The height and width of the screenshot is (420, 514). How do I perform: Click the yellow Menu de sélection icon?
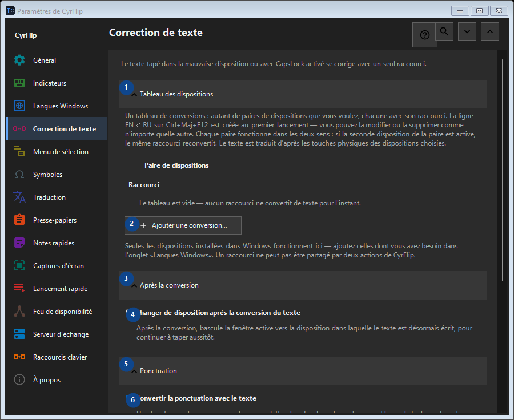[19, 151]
